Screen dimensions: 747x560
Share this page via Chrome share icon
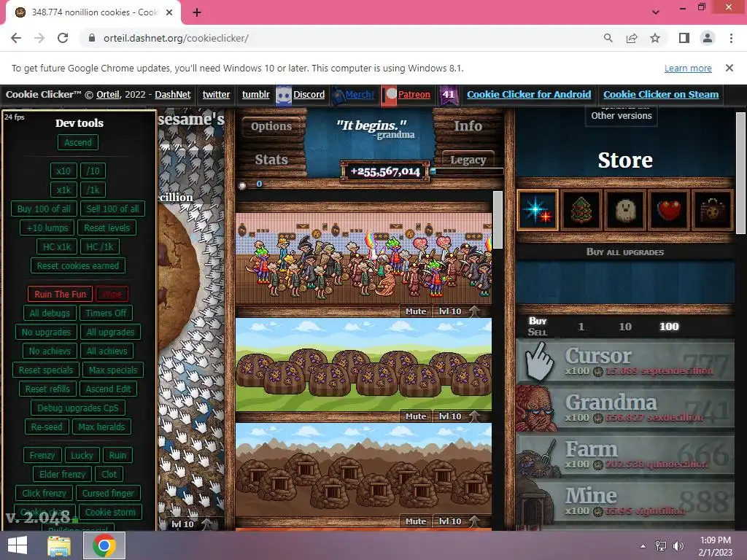[x=632, y=38]
